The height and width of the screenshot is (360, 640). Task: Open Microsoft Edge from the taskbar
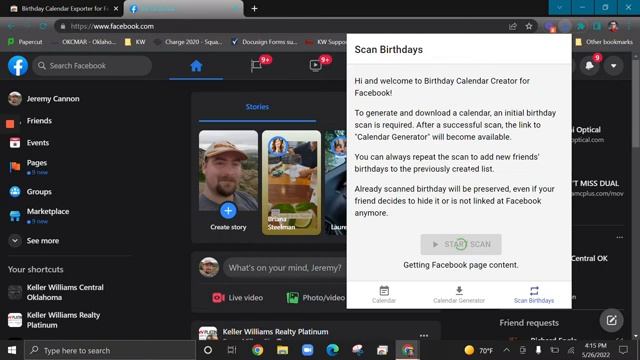(333, 350)
